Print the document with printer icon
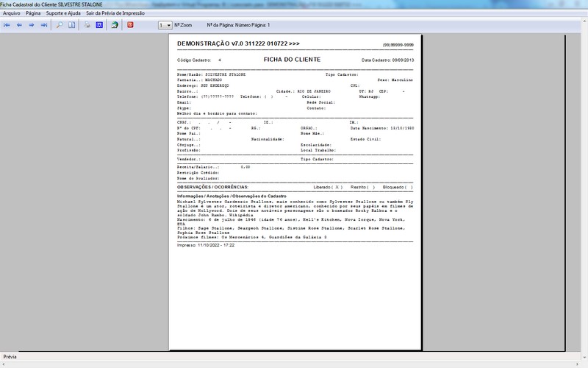588x368 pixels. click(87, 25)
